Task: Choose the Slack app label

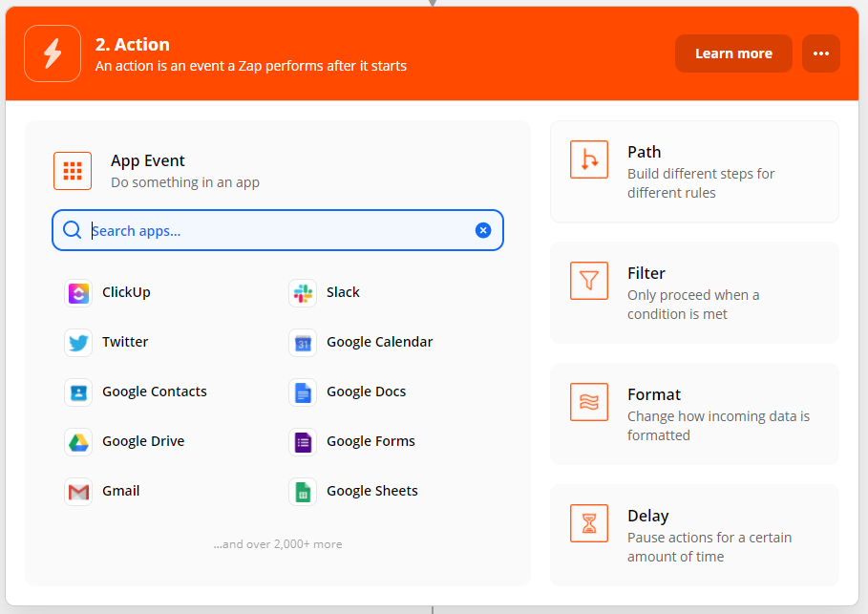Action: (343, 292)
